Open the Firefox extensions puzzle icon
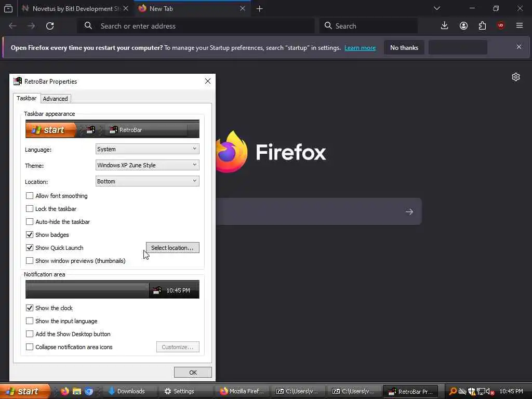The width and height of the screenshot is (532, 399). point(482,26)
